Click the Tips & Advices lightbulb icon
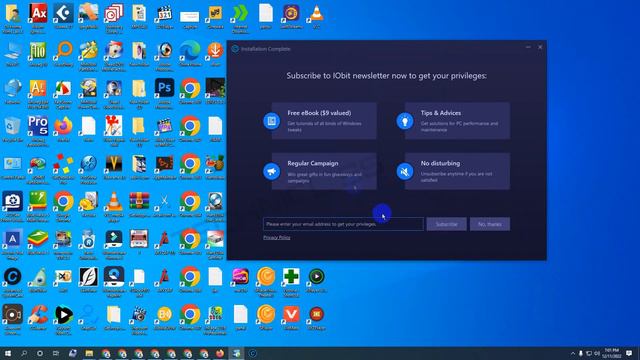The width and height of the screenshot is (640, 360). 405,121
